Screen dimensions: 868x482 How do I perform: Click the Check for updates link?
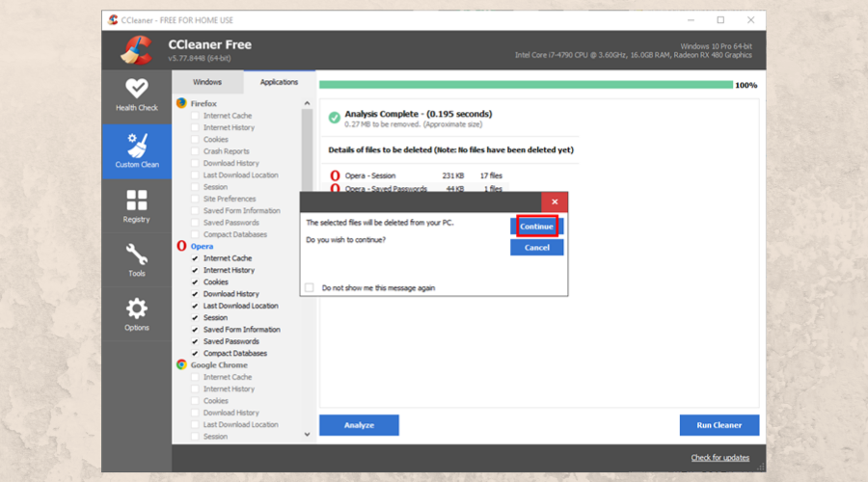coord(719,457)
